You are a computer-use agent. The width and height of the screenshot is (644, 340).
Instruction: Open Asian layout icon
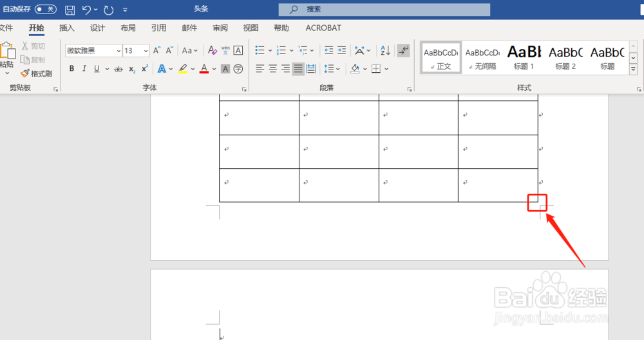[x=360, y=50]
